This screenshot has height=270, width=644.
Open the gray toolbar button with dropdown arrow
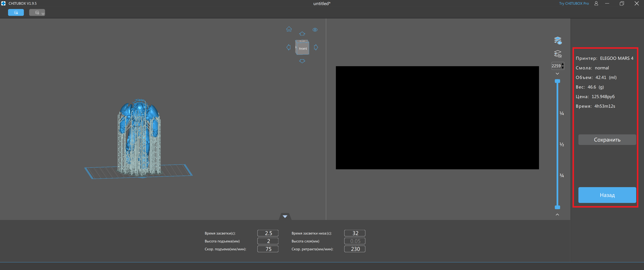37,13
